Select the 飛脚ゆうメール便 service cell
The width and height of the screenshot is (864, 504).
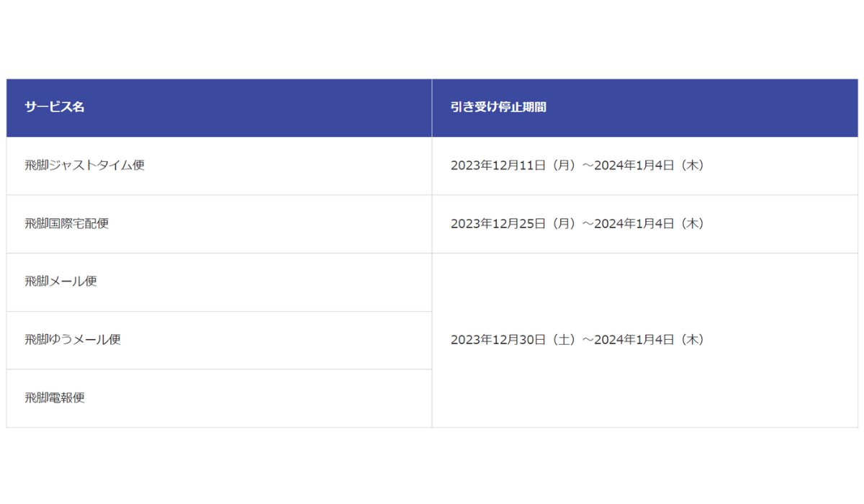[219, 341]
